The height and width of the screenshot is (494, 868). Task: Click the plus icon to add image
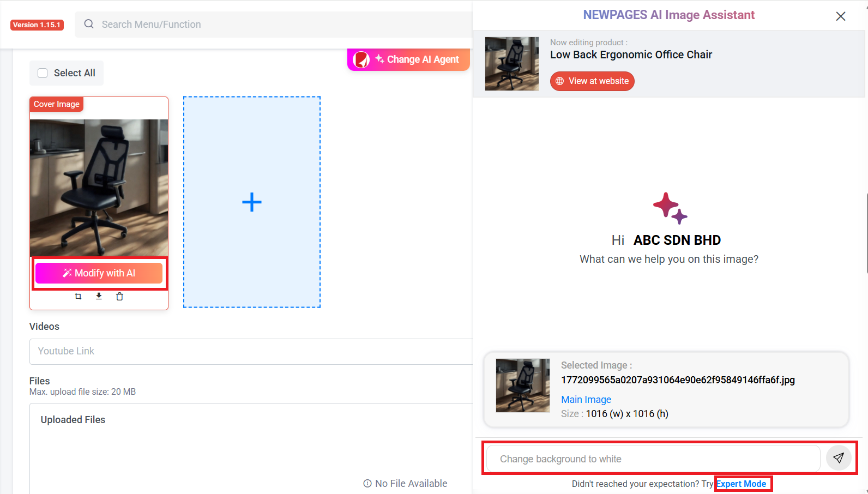(252, 202)
